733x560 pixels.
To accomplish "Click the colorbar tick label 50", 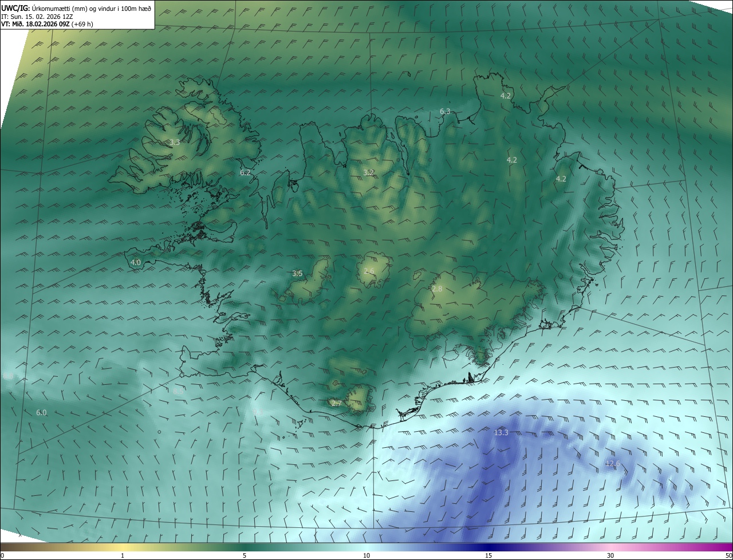I will coord(728,556).
